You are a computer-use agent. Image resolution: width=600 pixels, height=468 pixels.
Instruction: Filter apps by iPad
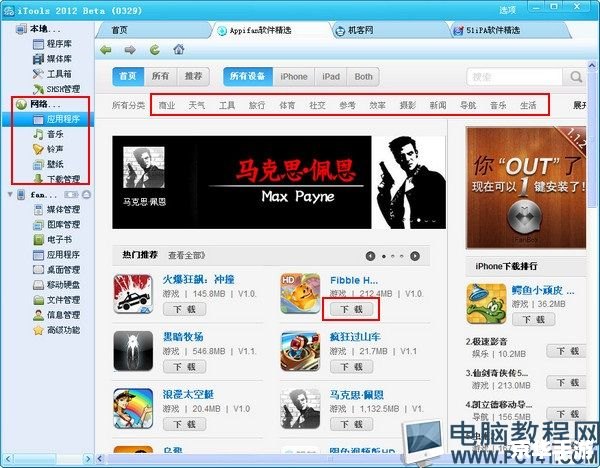pos(331,77)
